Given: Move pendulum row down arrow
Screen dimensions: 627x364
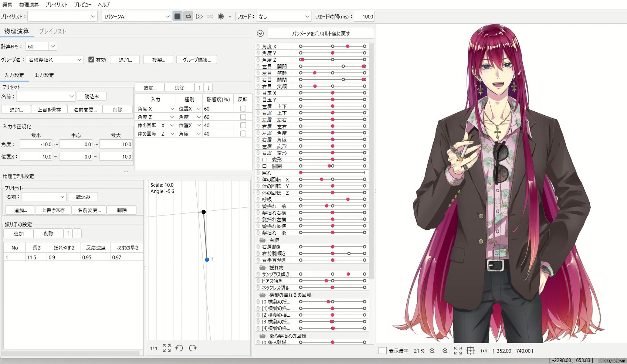Looking at the screenshot, I should pos(77,234).
